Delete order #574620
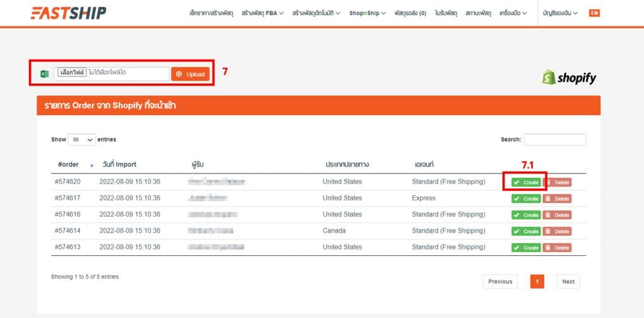644x318 pixels. (x=557, y=182)
